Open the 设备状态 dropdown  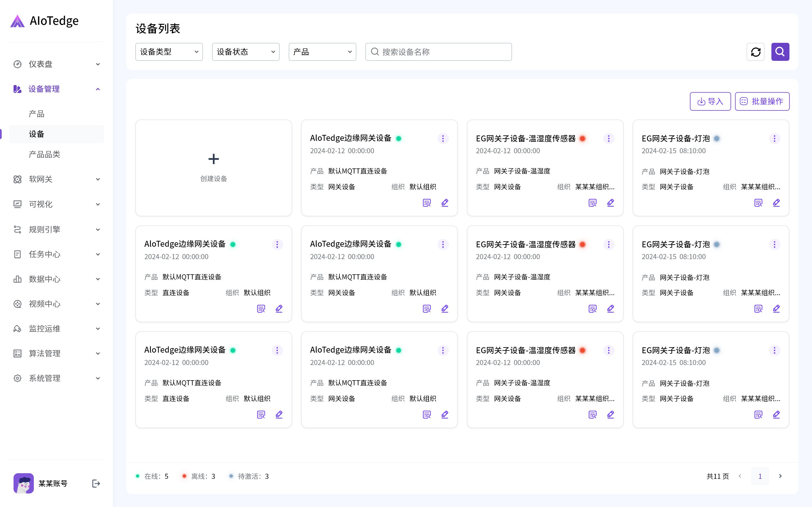[246, 52]
